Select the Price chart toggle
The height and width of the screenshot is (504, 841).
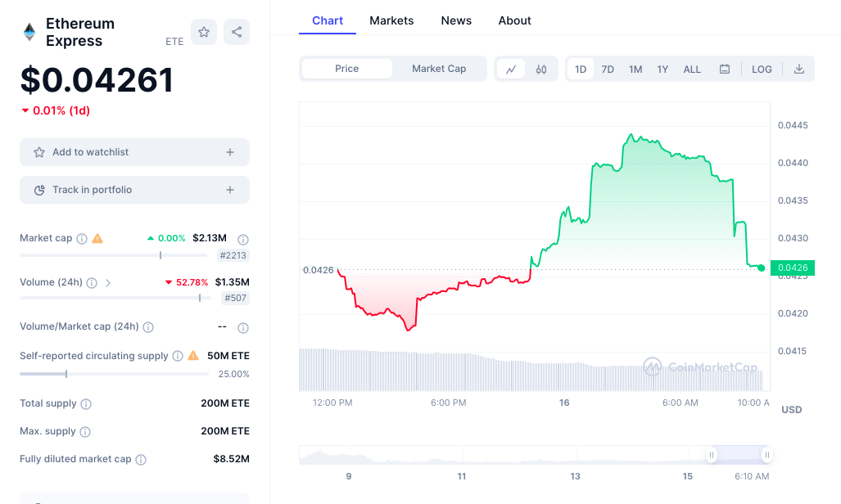[347, 69]
